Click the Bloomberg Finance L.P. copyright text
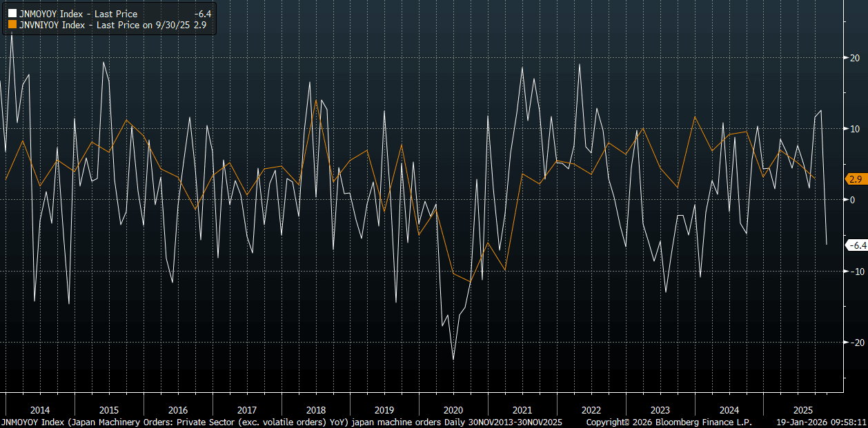868x428 pixels. [668, 421]
